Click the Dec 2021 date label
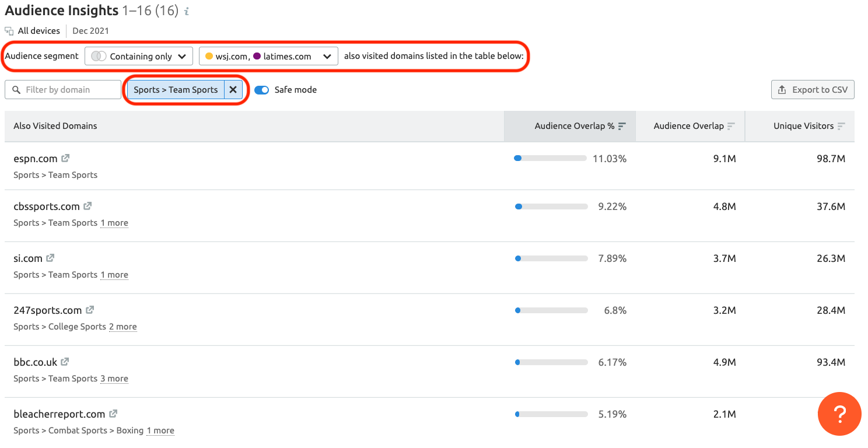This screenshot has height=448, width=868. (90, 31)
